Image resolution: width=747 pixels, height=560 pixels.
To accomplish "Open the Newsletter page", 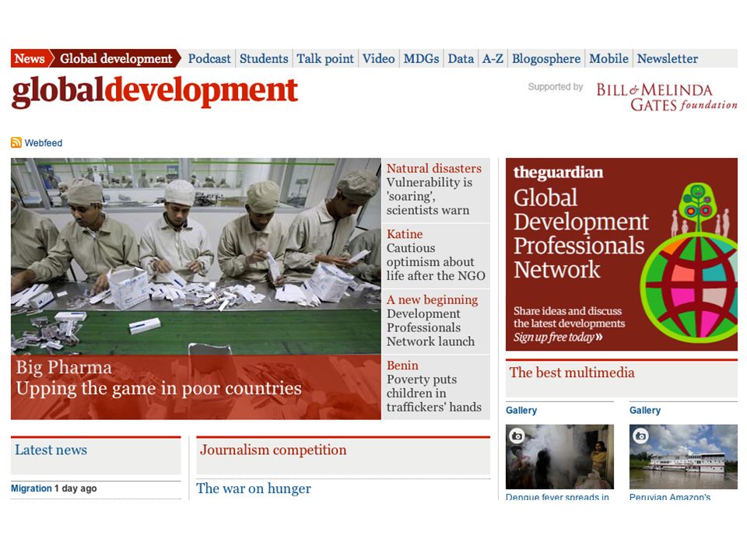I will [668, 58].
